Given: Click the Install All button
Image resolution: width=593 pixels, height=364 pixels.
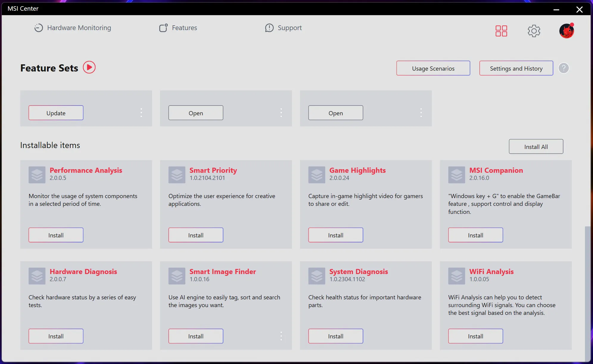Looking at the screenshot, I should (536, 147).
